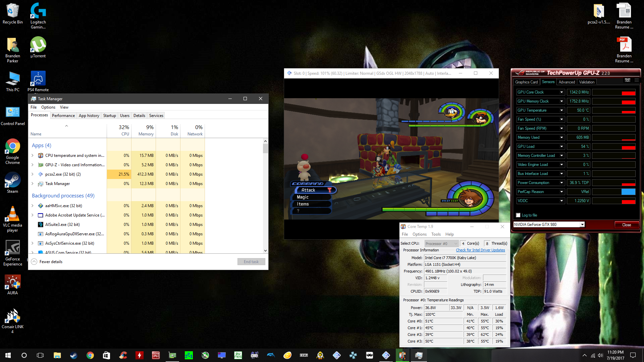Open CCleaner from the taskbar
644x362 pixels.
[x=123, y=355]
